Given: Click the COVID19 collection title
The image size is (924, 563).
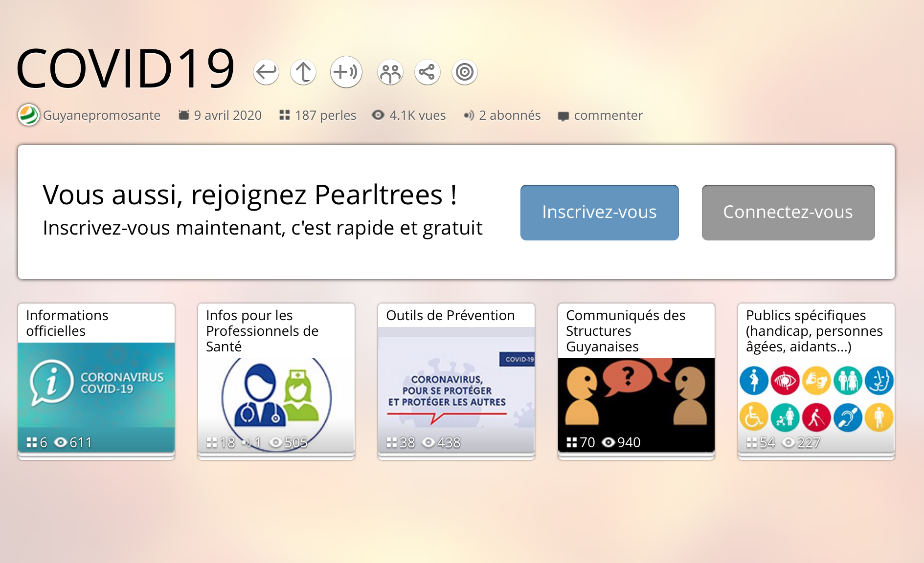Looking at the screenshot, I should [126, 68].
